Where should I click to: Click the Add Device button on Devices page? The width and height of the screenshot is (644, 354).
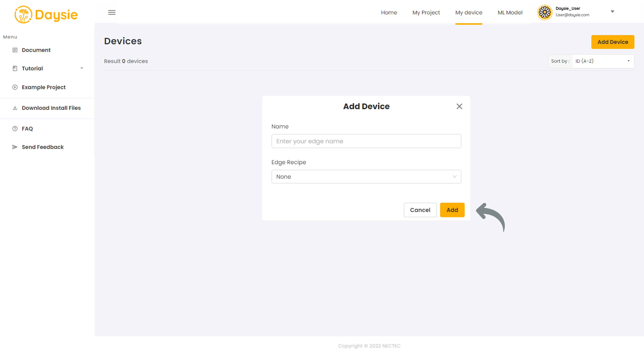(x=613, y=42)
